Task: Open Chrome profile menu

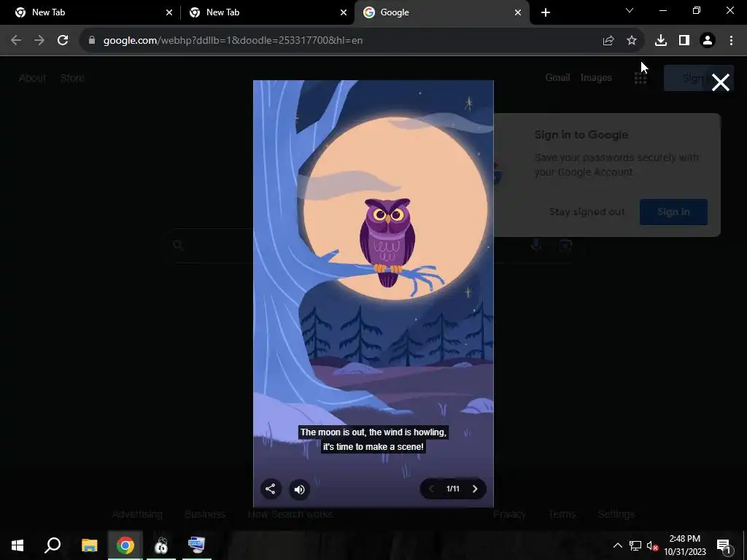Action: click(708, 41)
